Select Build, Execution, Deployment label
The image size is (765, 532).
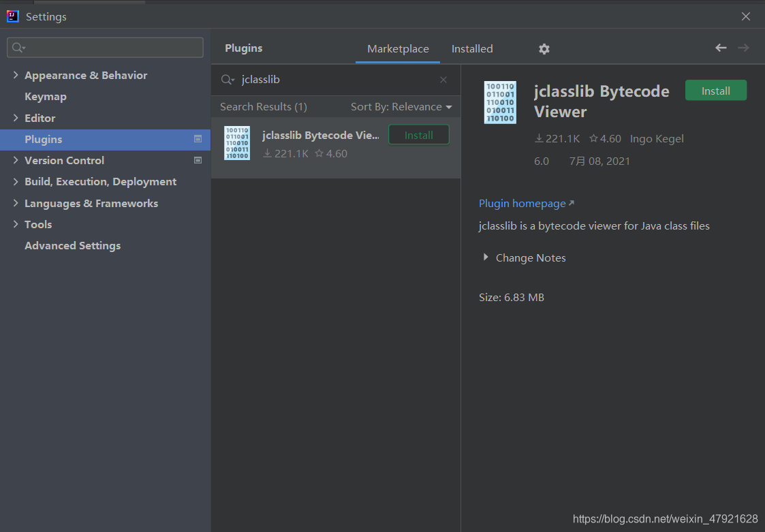tap(101, 182)
